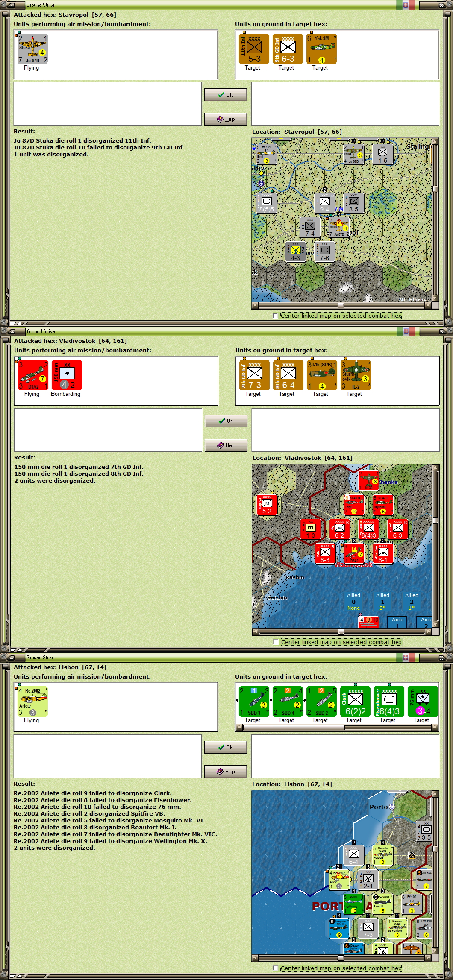453x980 pixels.
Task: Select the 7th GD Inf 7-3 target unit
Action: [x=254, y=375]
